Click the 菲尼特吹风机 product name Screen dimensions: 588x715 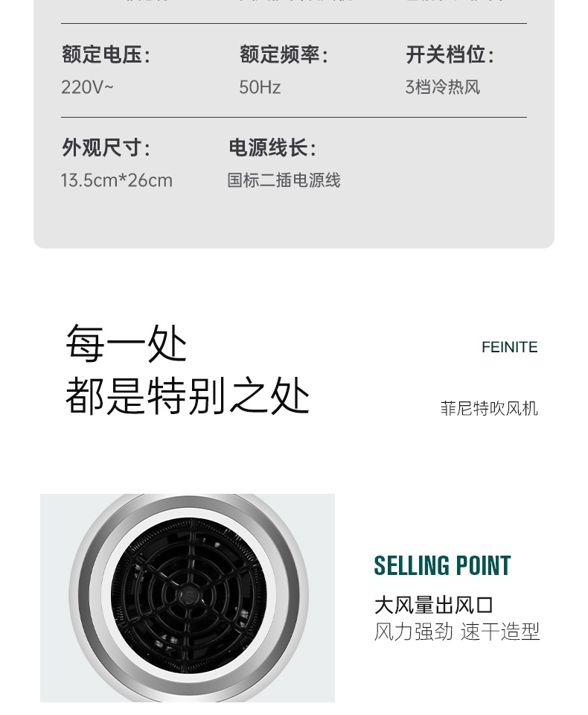click(489, 408)
